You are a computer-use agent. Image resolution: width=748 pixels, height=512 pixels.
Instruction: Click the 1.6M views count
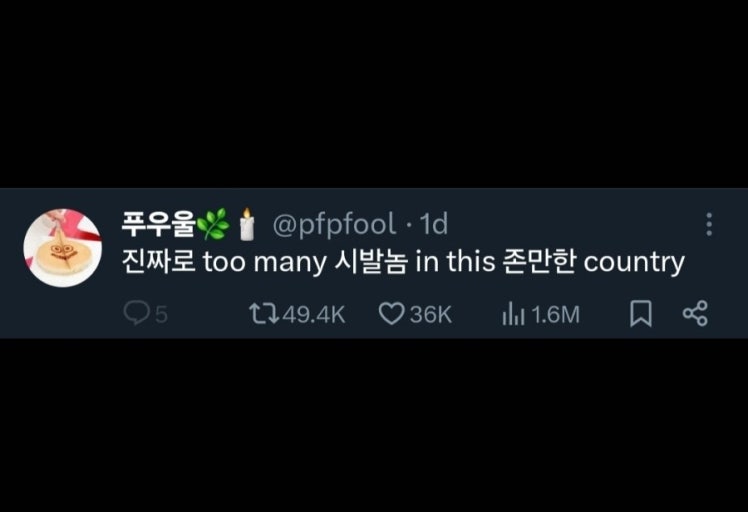(x=555, y=314)
